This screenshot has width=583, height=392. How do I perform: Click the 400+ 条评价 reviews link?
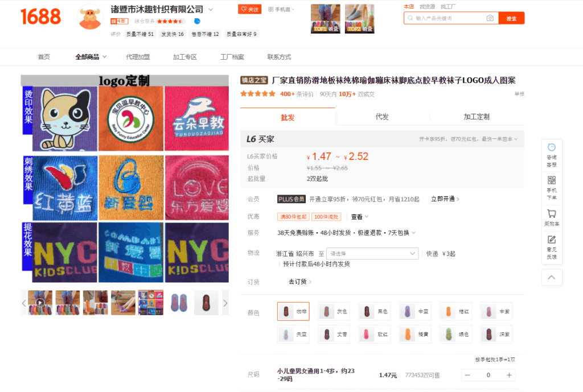pyautogui.click(x=297, y=94)
